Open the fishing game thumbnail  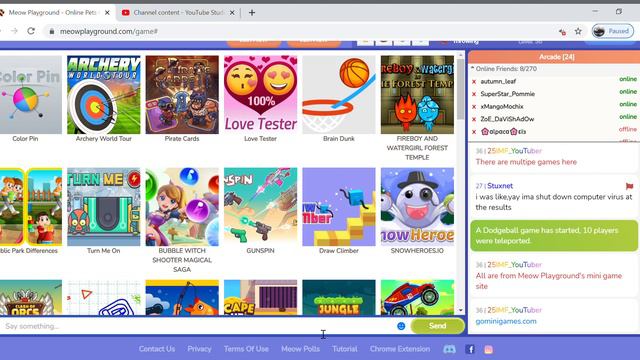coord(182,297)
